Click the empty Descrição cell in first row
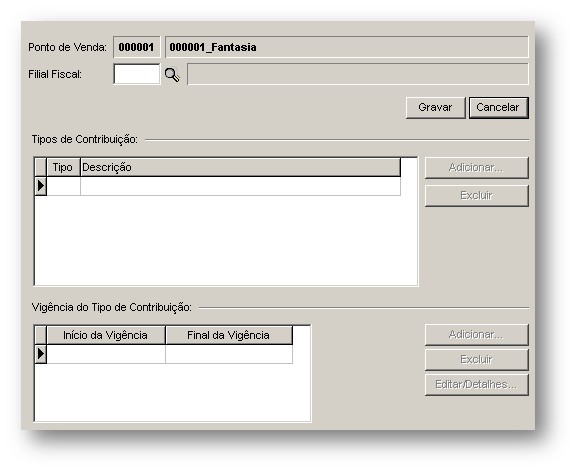This screenshot has width=577, height=472. point(240,186)
